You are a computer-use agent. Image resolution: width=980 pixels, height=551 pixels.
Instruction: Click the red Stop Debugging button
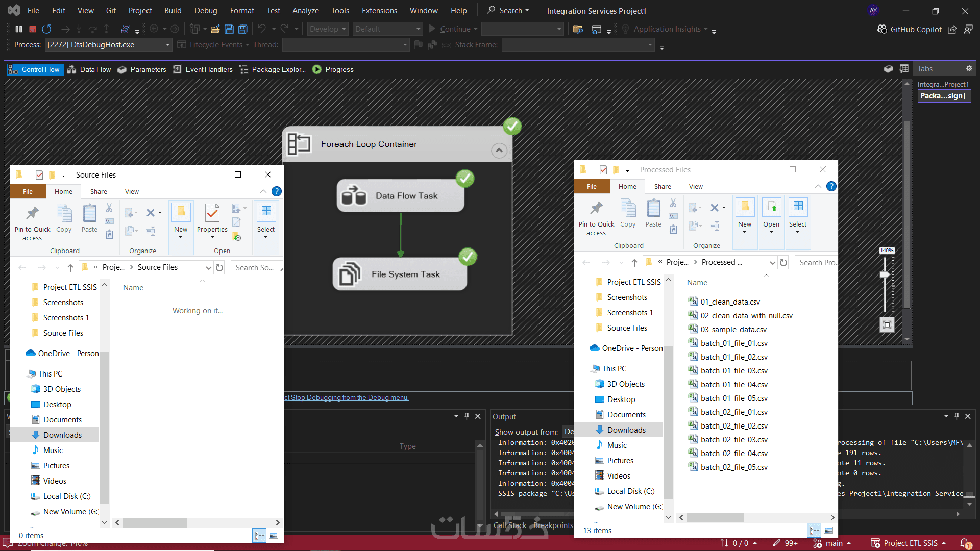coord(33,29)
